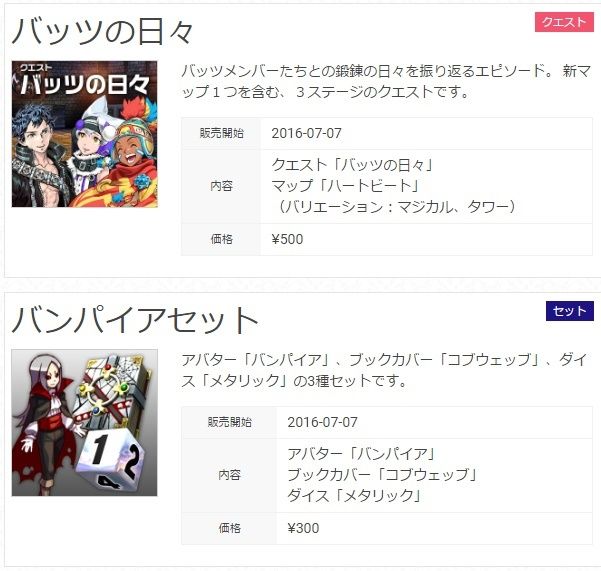Click the 価格 label in バッツの日々 table

pyautogui.click(x=221, y=239)
